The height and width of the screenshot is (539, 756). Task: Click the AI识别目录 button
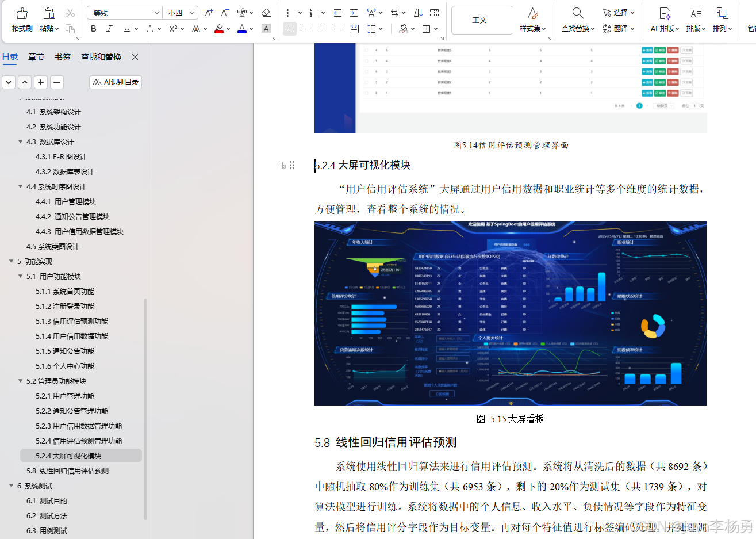point(116,82)
